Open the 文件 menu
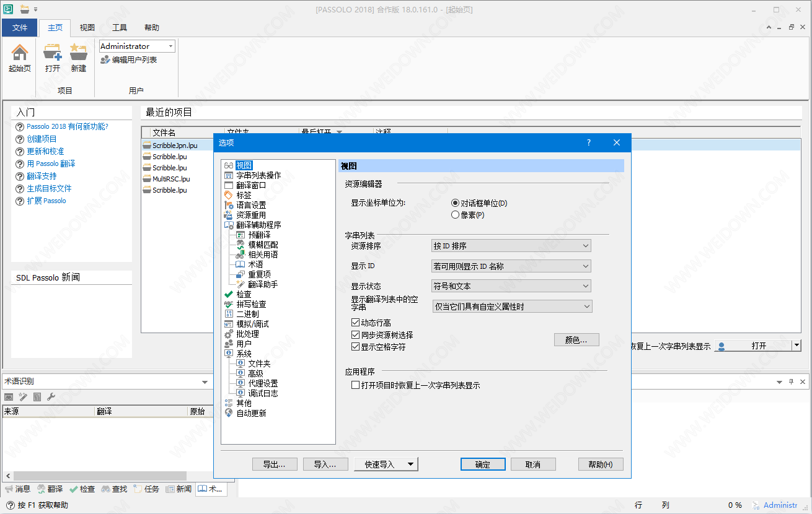Screen dimensions: 812x514 coord(20,28)
